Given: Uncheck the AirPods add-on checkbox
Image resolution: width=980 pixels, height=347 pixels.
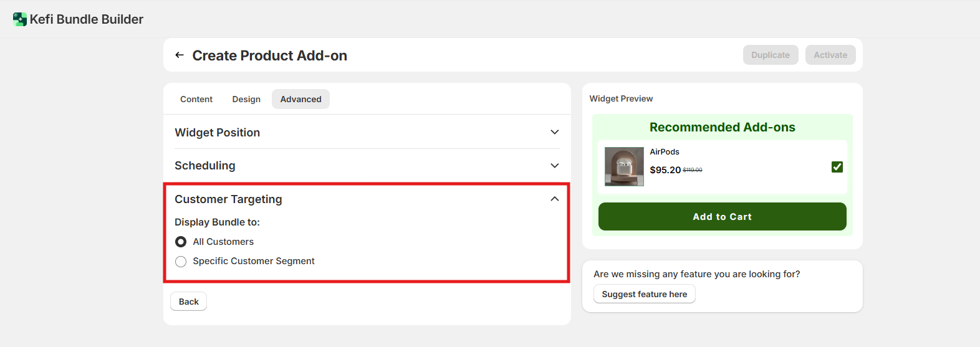Looking at the screenshot, I should point(837,167).
